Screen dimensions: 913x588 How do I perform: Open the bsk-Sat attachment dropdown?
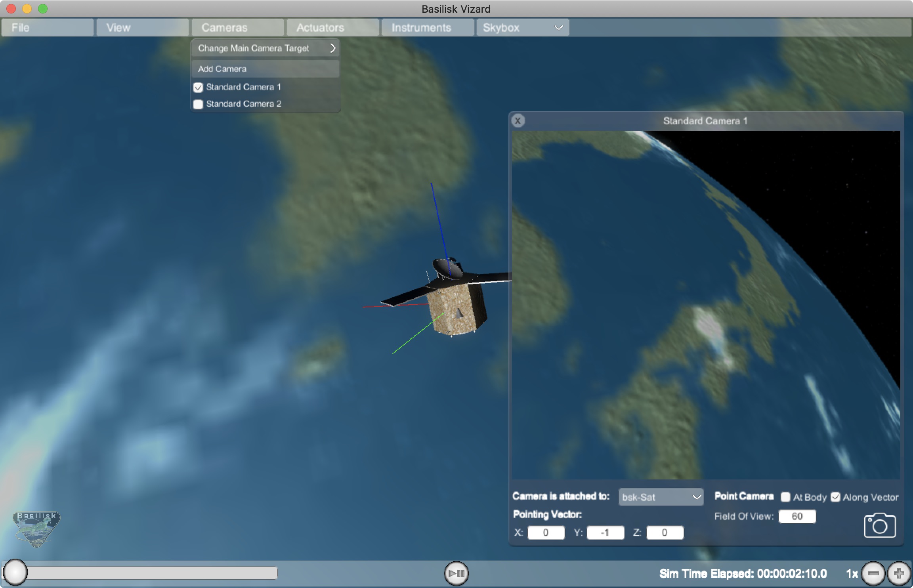(661, 497)
